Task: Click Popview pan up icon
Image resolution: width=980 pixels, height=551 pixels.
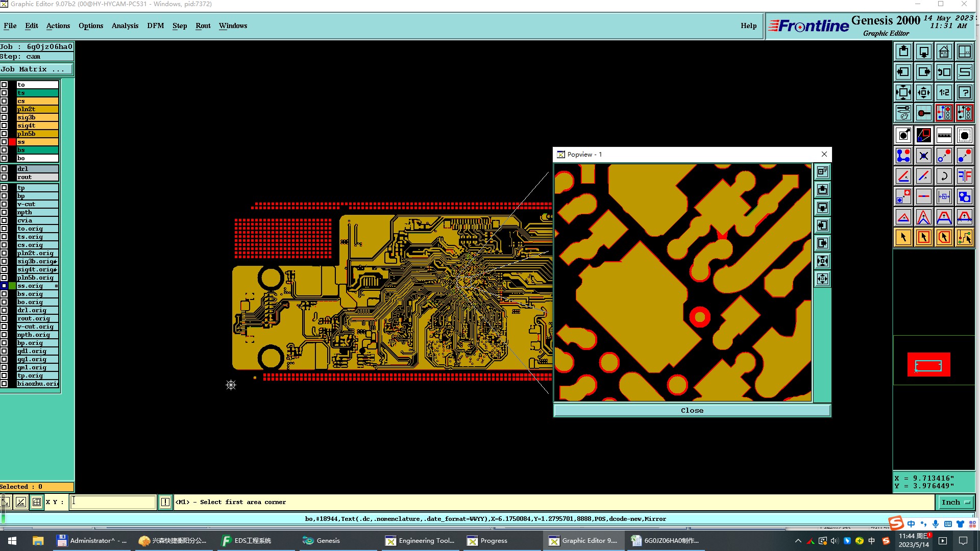Action: [x=822, y=190]
